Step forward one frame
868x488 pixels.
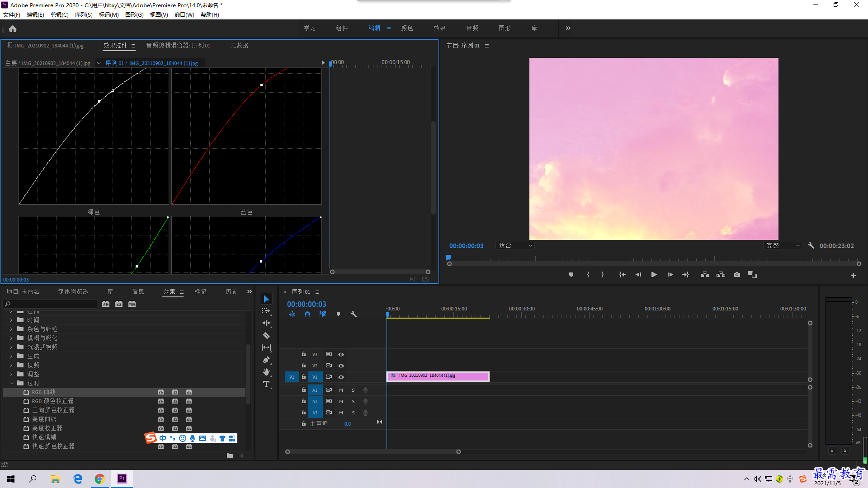pyautogui.click(x=670, y=275)
